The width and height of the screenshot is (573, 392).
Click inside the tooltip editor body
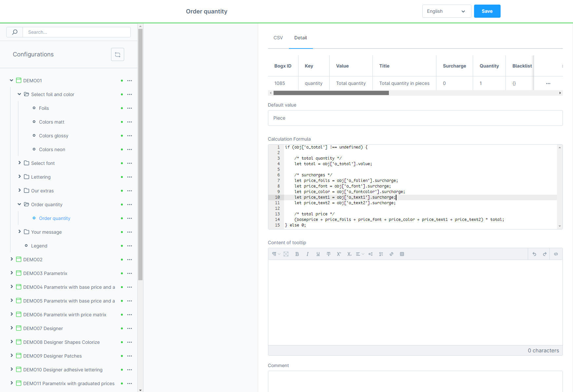click(x=415, y=302)
